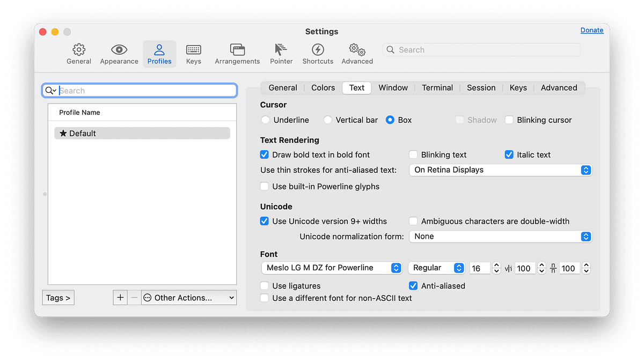Switch to the Colors tab

point(323,87)
